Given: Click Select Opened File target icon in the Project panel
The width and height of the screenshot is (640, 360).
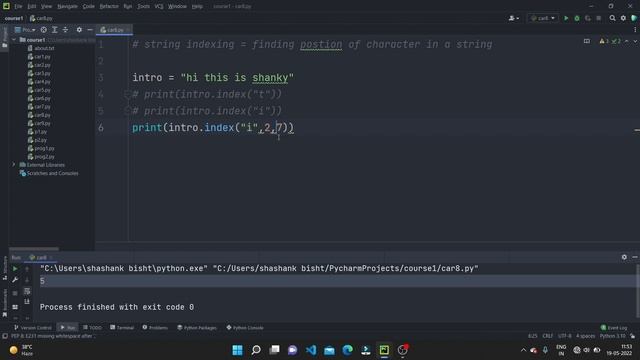Looking at the screenshot, I should [43, 30].
